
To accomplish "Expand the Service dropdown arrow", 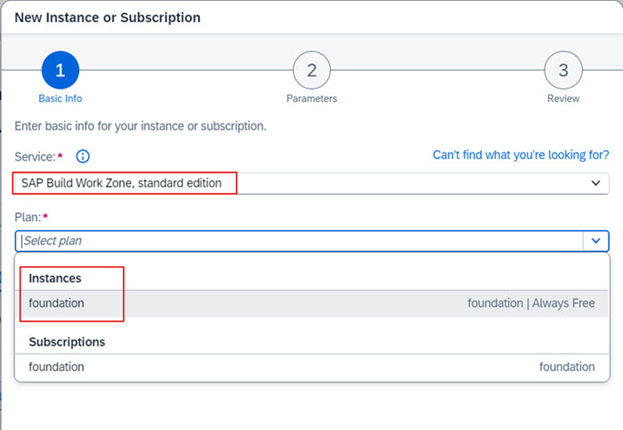I will [596, 183].
